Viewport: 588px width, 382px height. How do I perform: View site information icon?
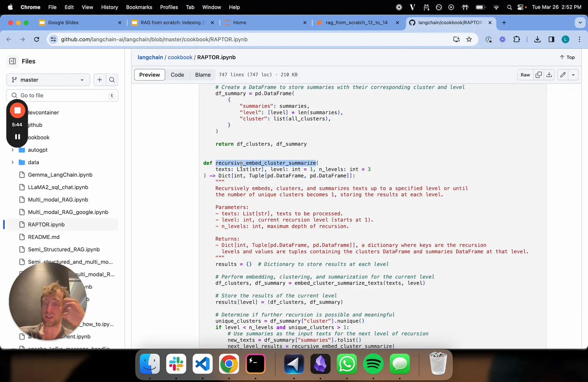point(53,39)
